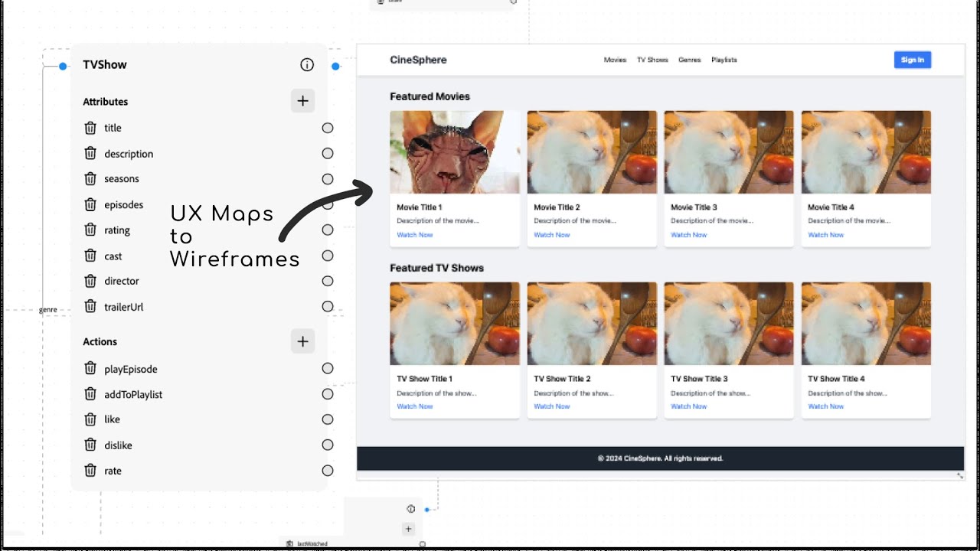This screenshot has width=980, height=551.
Task: Click Watch Now under TV Show Title 3
Action: (x=689, y=406)
